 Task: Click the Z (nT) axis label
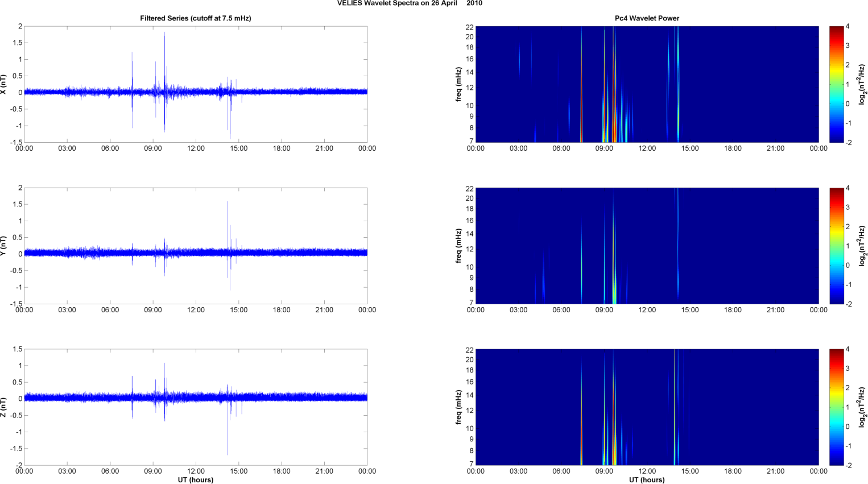click(4, 407)
